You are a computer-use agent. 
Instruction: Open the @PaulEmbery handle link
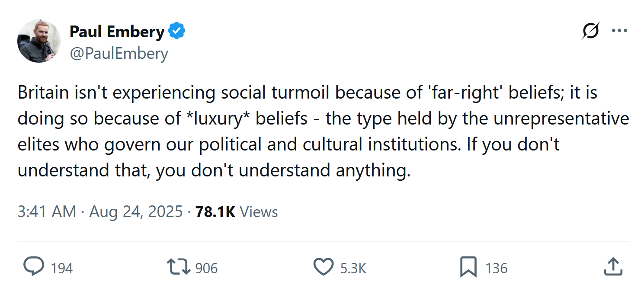119,54
